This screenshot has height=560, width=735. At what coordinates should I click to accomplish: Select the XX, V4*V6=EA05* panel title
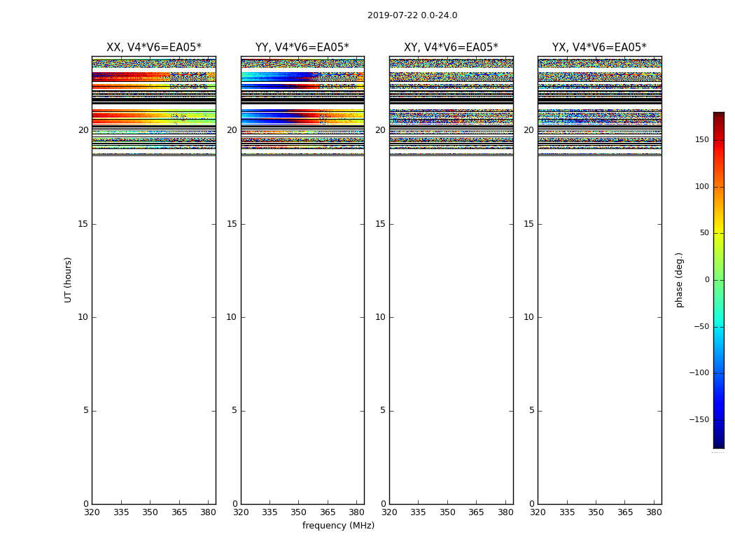click(153, 48)
